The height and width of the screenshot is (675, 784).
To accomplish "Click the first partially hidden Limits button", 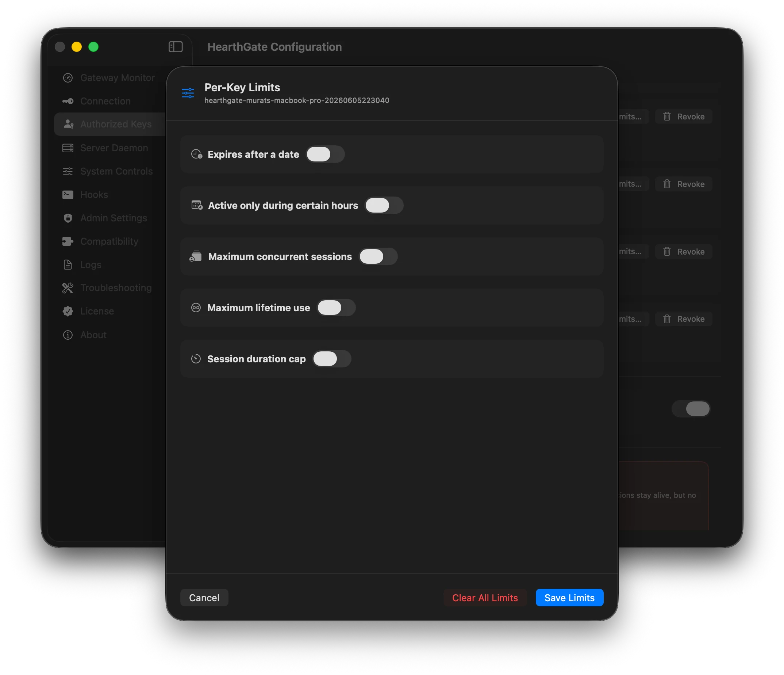I will click(633, 117).
